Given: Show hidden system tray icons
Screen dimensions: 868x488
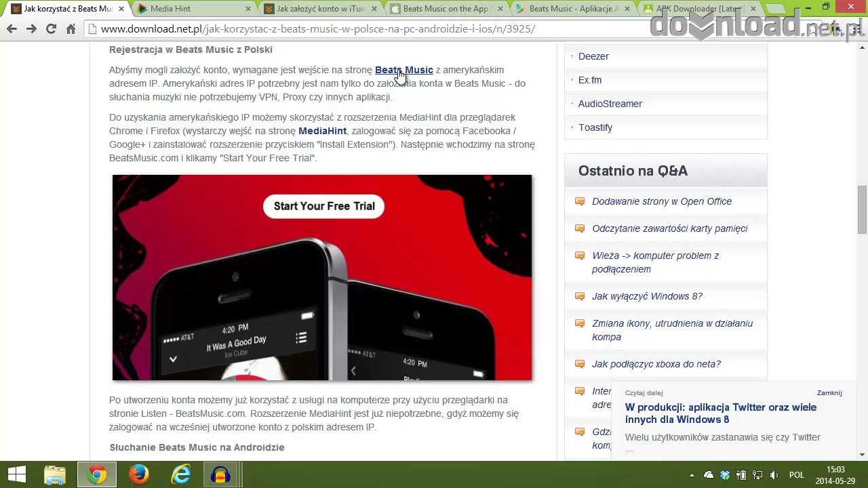Looking at the screenshot, I should coord(692,475).
